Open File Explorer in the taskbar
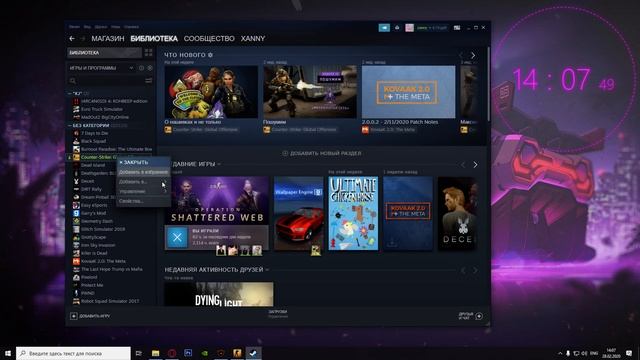 coord(156,353)
